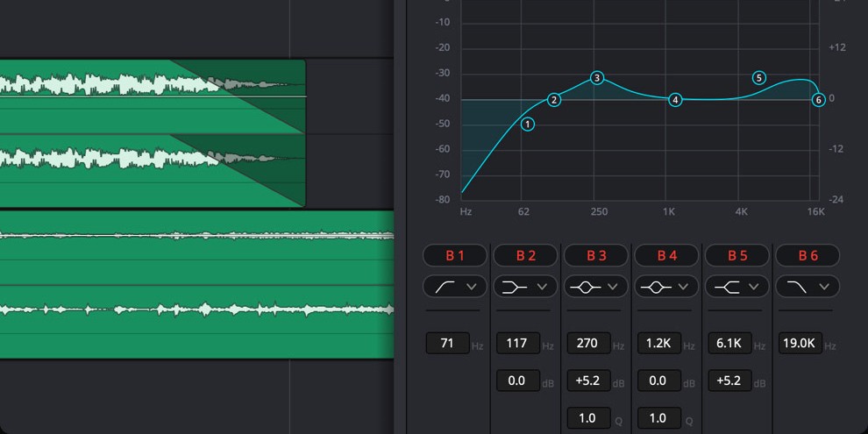Select EQ node 3 at the curve peak
This screenshot has height=434, width=868.
(x=597, y=78)
